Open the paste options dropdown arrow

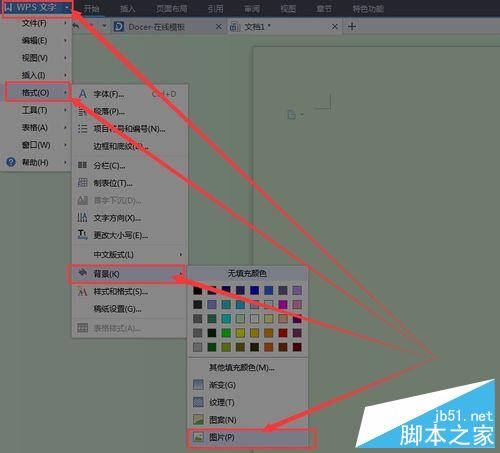[x=302, y=115]
